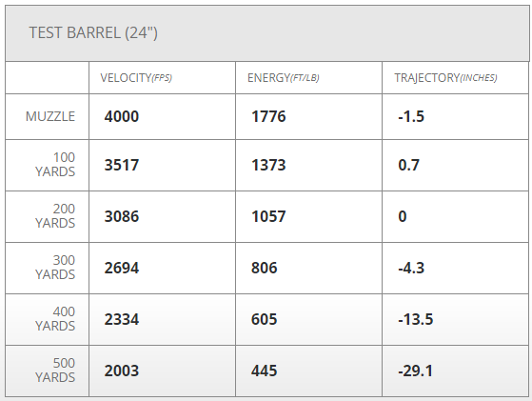Click the 200 YARDS row label
Viewport: 532px width, 401px height.
pos(55,216)
